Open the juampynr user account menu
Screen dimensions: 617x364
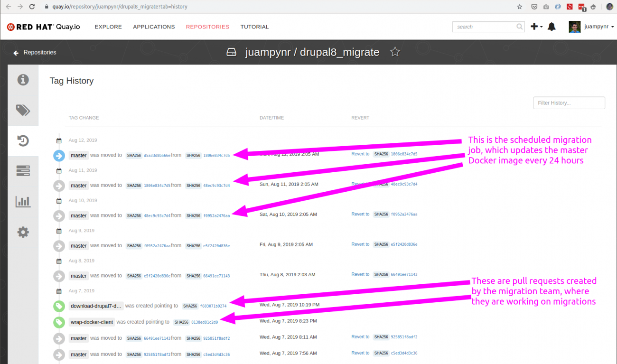click(x=599, y=27)
